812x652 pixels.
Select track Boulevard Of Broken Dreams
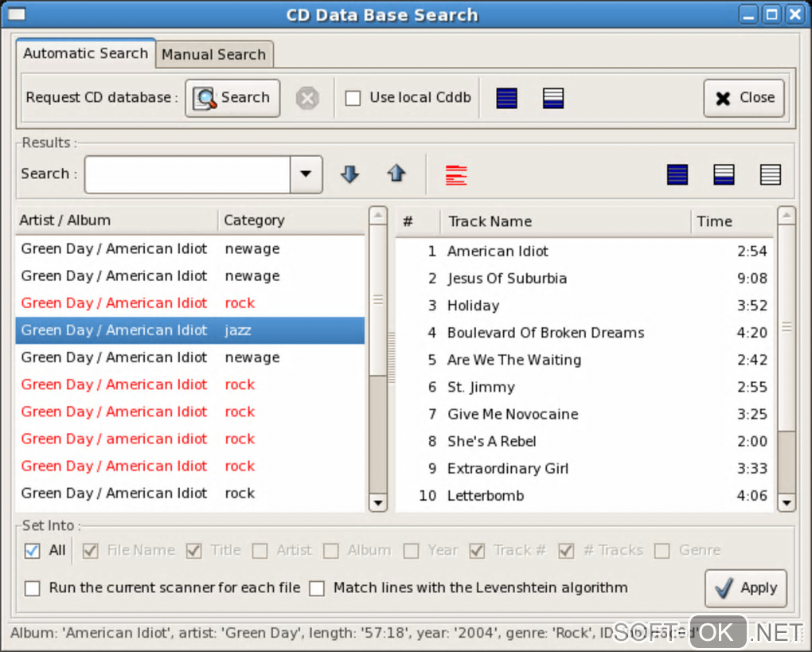point(584,333)
